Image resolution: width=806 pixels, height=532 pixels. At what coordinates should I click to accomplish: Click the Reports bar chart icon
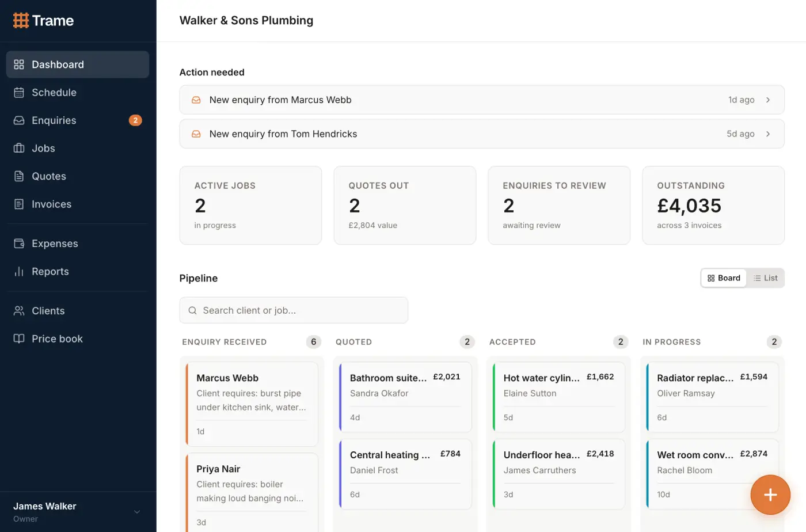(x=19, y=271)
